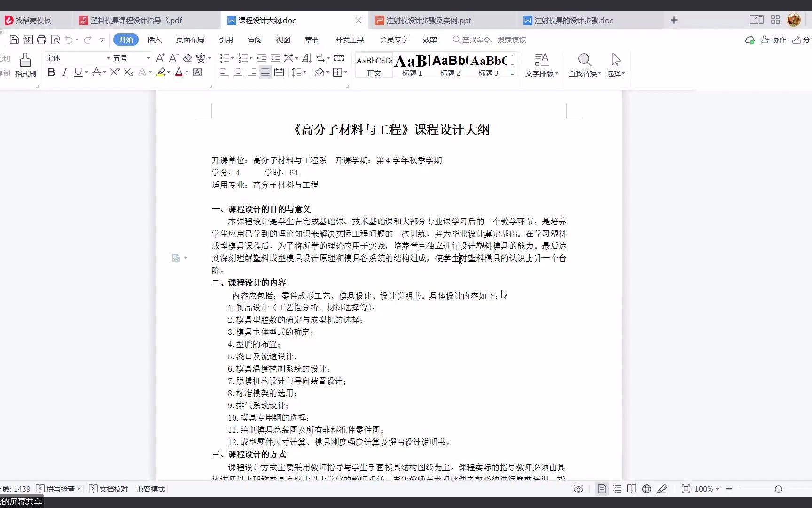Click the Save icon in quick access toolbar
812x508 pixels.
pyautogui.click(x=14, y=40)
